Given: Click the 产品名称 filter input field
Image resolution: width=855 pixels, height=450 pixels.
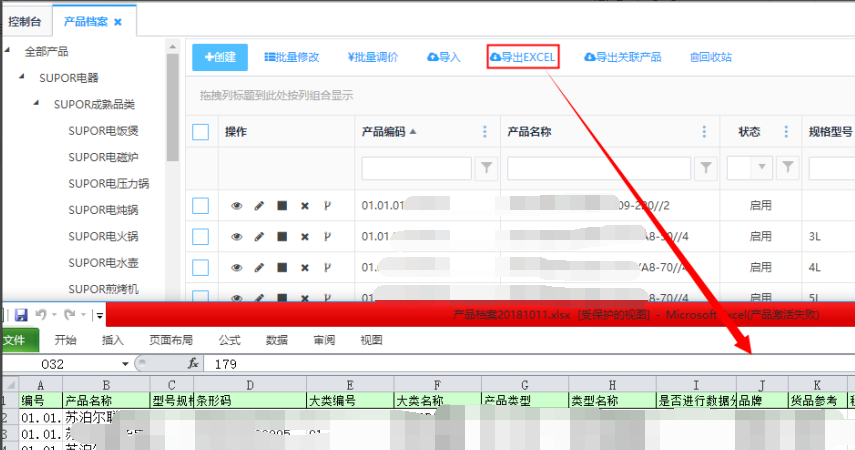Looking at the screenshot, I should pos(600,167).
